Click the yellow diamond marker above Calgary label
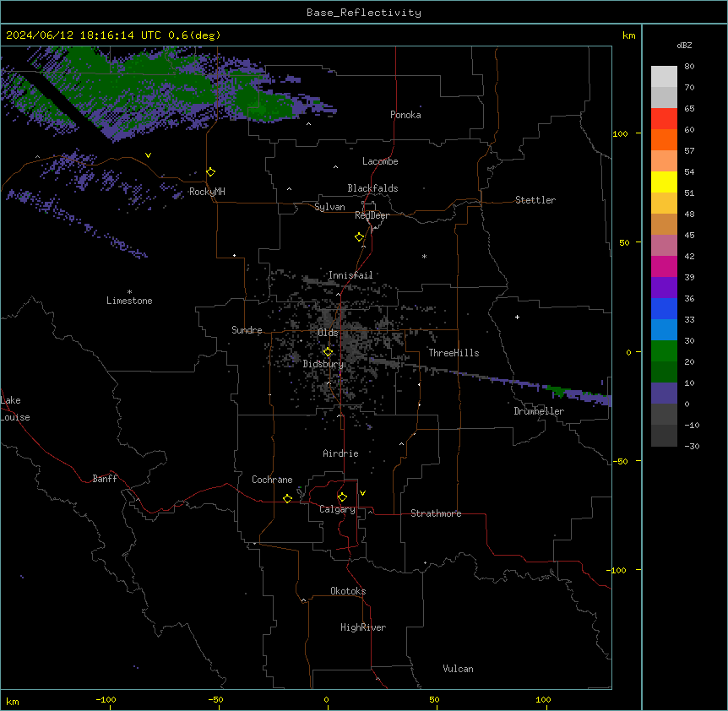The height and width of the screenshot is (711, 728). tap(342, 497)
